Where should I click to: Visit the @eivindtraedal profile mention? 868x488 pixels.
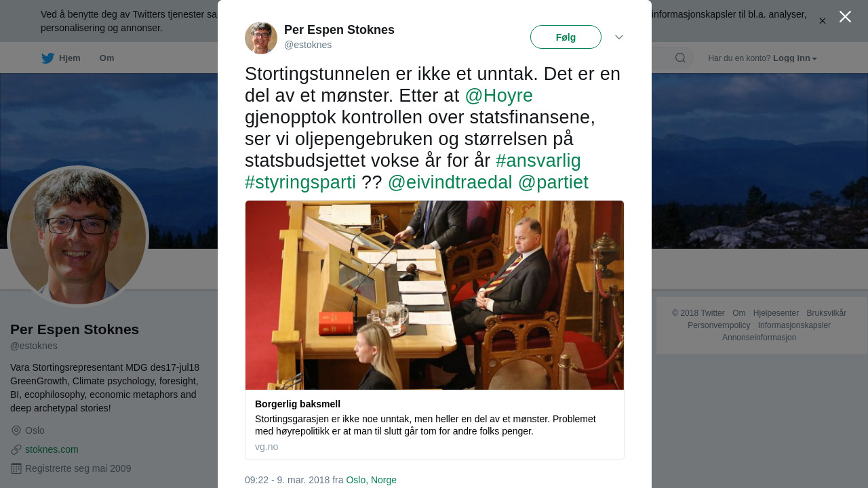pos(450,182)
